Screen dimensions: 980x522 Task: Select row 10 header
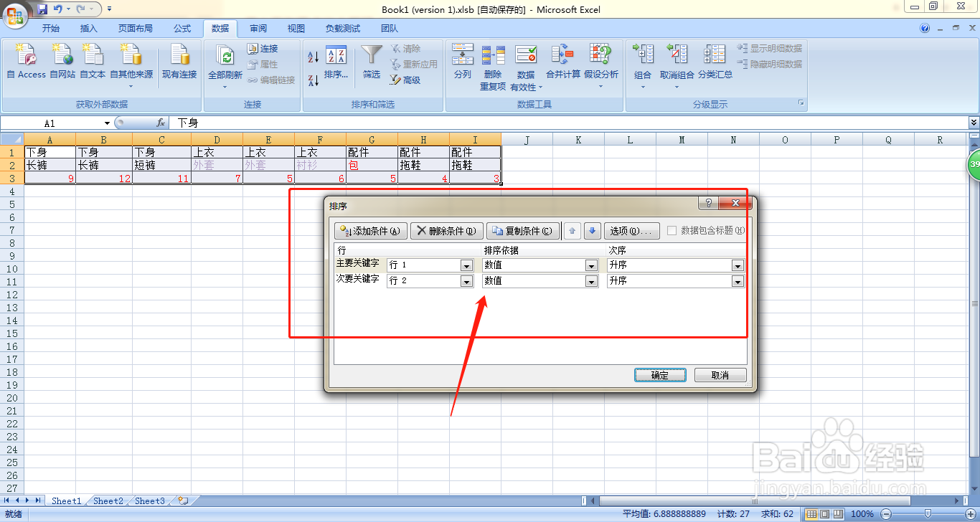pos(12,268)
